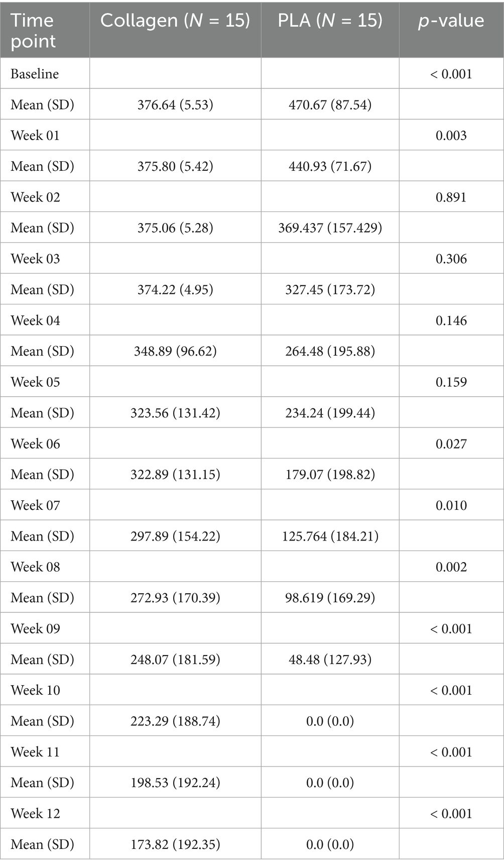Click the "Time point" column header
This screenshot has height=868, width=504.
32,30
